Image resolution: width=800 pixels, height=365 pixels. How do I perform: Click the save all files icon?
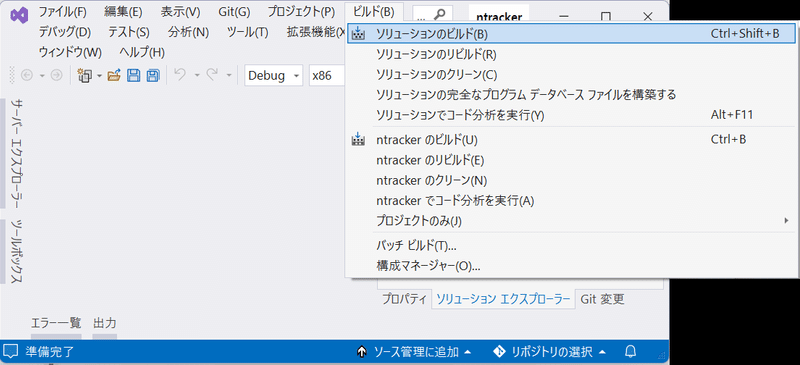pyautogui.click(x=153, y=76)
